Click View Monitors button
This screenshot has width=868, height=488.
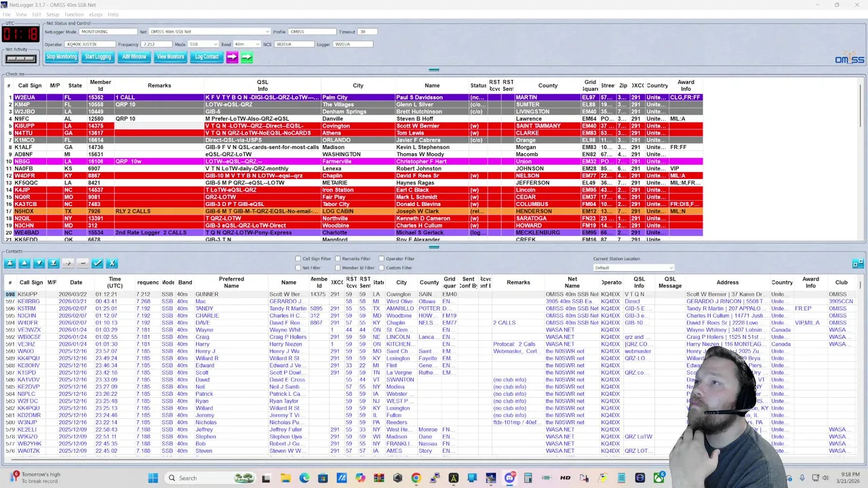pos(170,57)
